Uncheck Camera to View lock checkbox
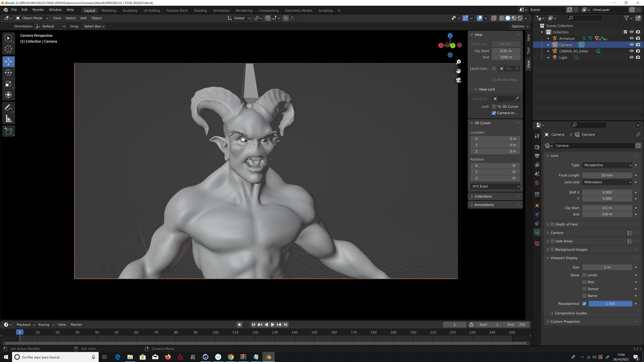Image resolution: width=644 pixels, height=362 pixels. (494, 113)
